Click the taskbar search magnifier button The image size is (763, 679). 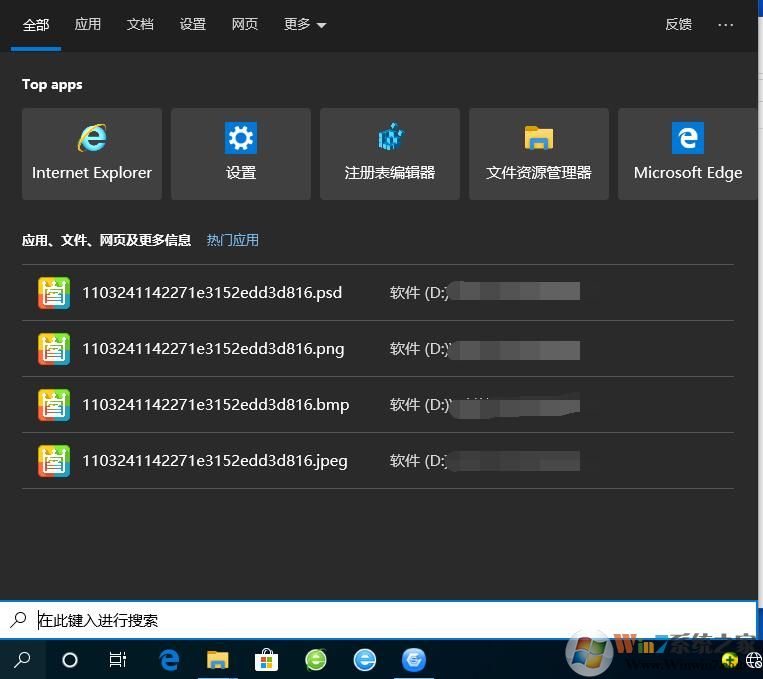point(22,660)
